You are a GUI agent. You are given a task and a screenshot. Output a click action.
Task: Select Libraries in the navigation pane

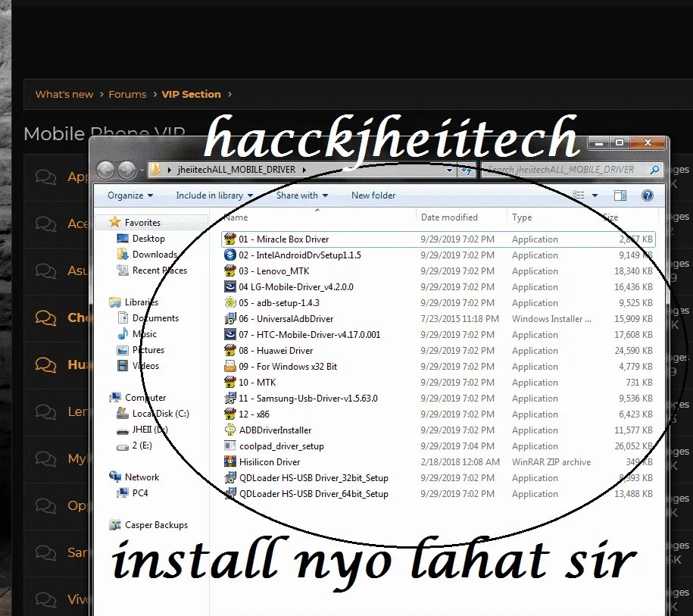click(142, 302)
